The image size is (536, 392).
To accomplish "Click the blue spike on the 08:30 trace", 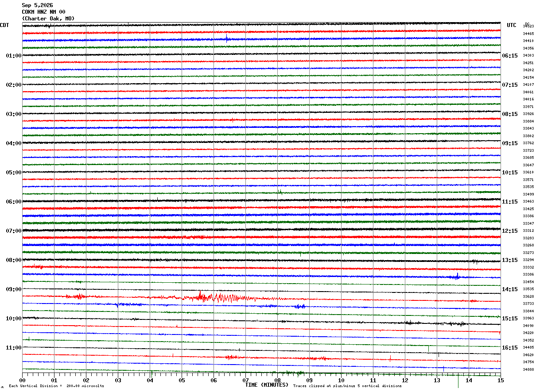I will pos(457,277).
